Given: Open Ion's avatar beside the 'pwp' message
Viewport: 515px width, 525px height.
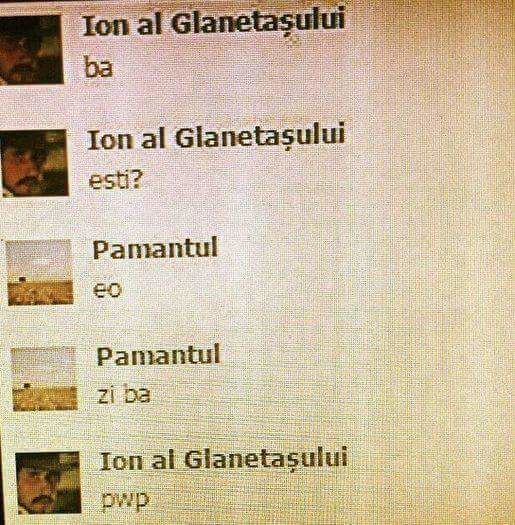Looking at the screenshot, I should [x=48, y=482].
